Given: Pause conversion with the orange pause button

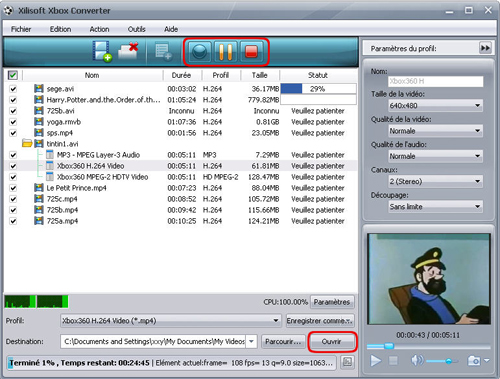Looking at the screenshot, I should pos(225,52).
